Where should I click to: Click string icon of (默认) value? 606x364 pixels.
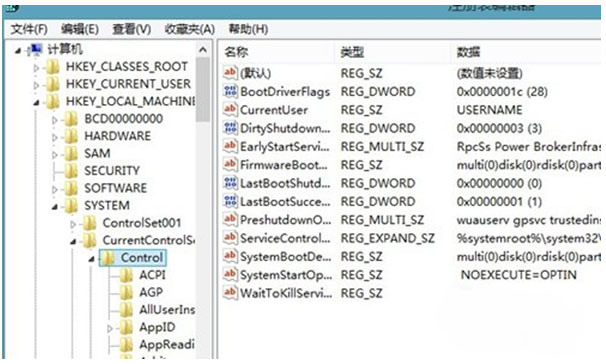click(x=230, y=72)
